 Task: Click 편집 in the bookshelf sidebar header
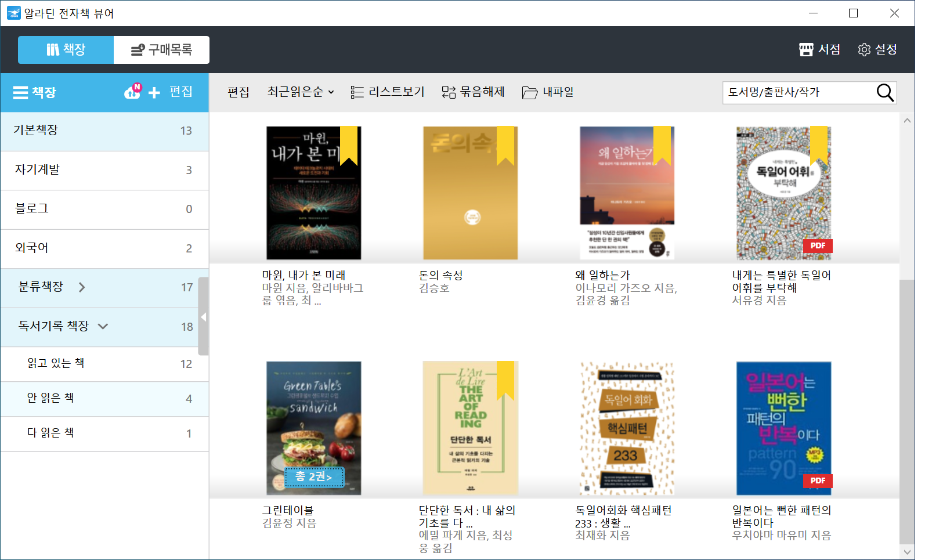click(x=180, y=92)
